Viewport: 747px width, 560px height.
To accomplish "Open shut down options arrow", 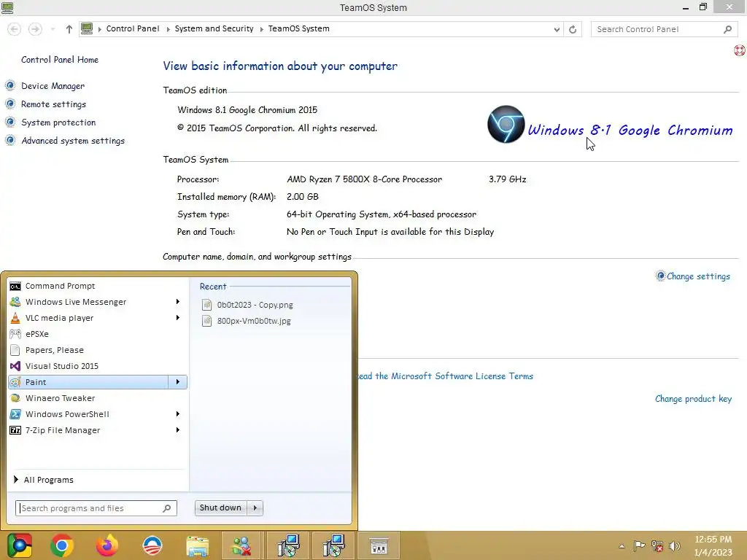I will click(x=255, y=507).
